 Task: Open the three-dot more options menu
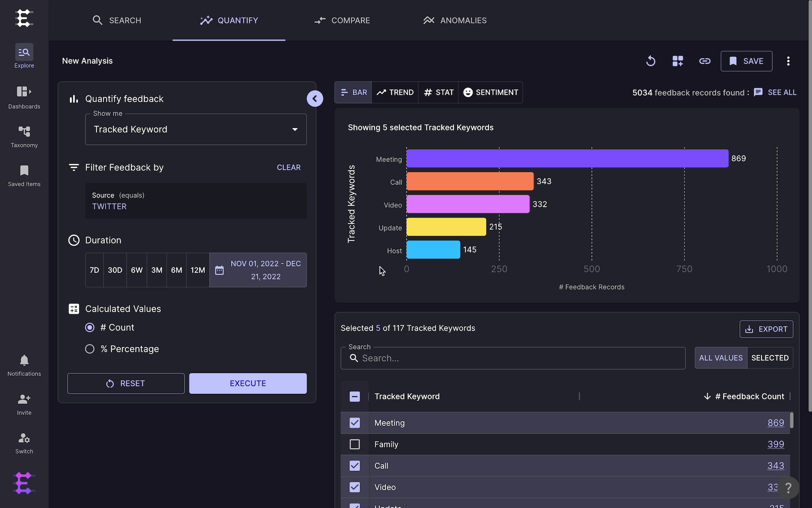[788, 61]
